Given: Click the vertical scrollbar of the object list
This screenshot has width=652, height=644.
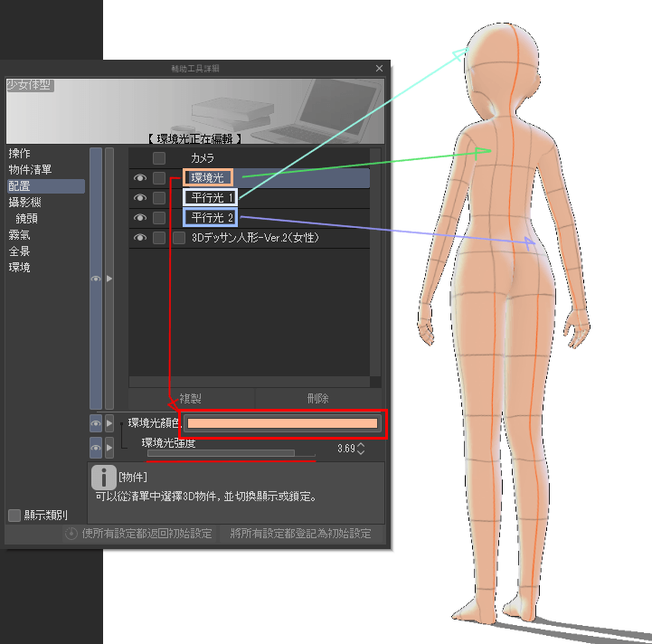Looking at the screenshot, I should coord(375,262).
